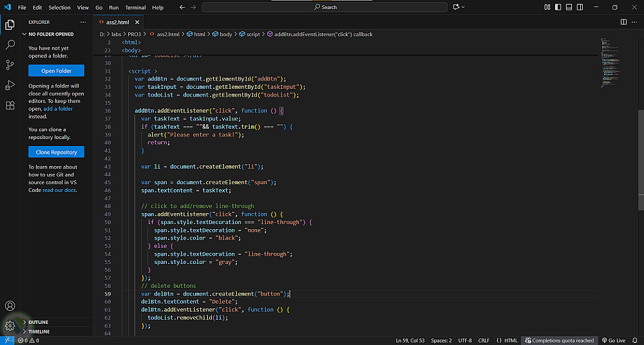
Task: Click the Accounts icon
Action: (x=10, y=306)
